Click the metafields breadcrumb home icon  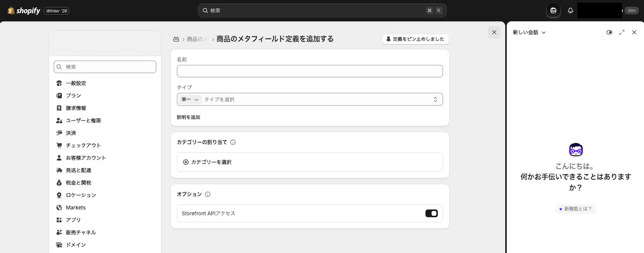click(175, 39)
